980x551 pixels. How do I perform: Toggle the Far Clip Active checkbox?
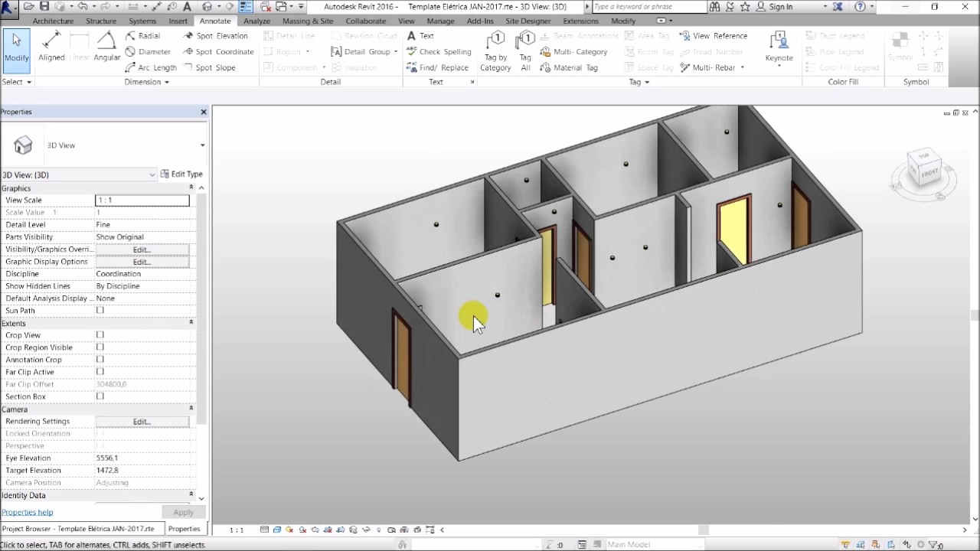pos(100,372)
